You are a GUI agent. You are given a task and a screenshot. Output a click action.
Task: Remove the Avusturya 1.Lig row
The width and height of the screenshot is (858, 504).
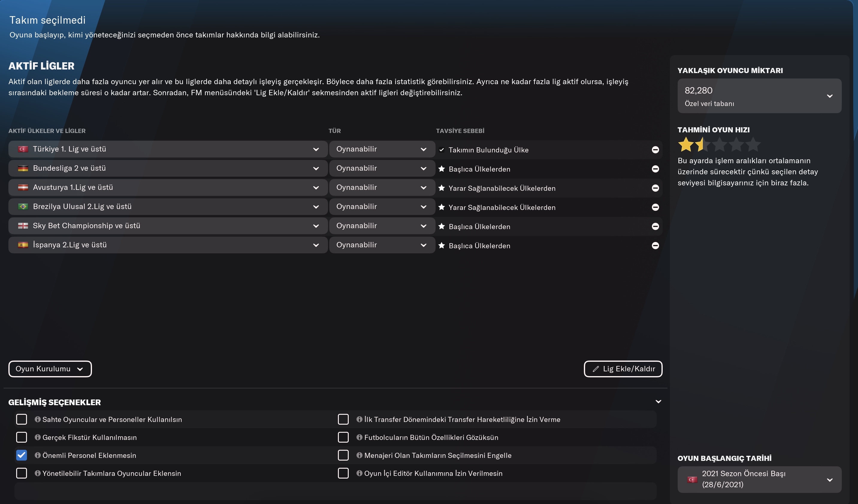coord(655,188)
